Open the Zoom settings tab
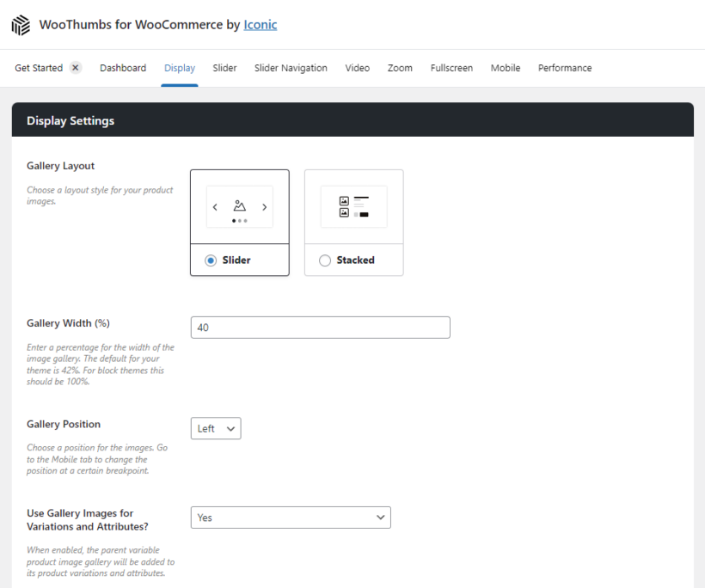This screenshot has width=705, height=588. point(400,68)
